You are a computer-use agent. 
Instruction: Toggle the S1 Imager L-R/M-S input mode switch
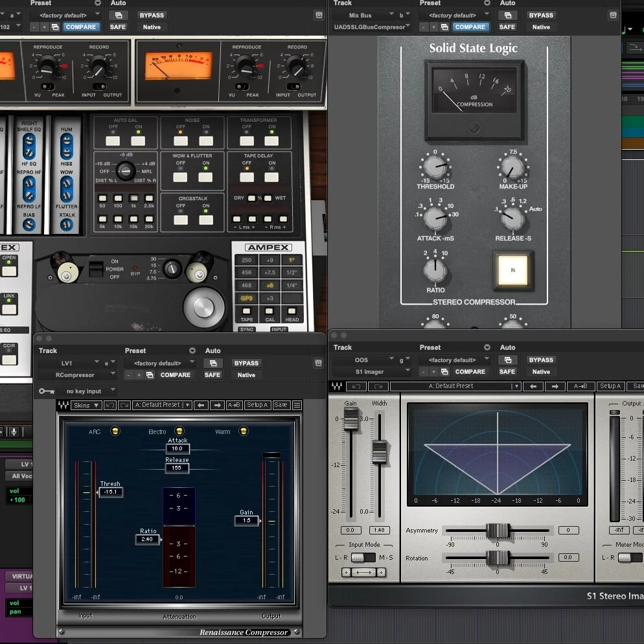(363, 557)
